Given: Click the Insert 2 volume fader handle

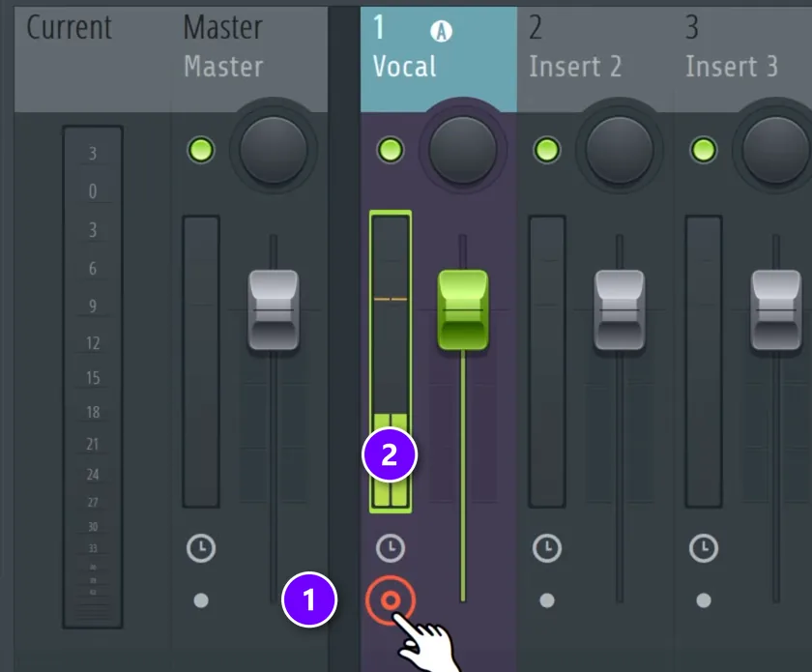Looking at the screenshot, I should pos(620,310).
